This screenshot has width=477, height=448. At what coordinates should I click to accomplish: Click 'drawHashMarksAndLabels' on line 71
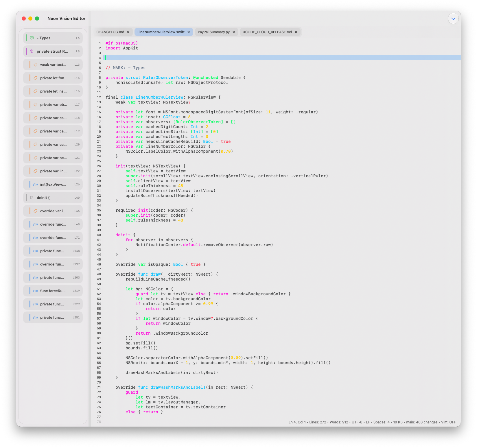click(x=178, y=388)
